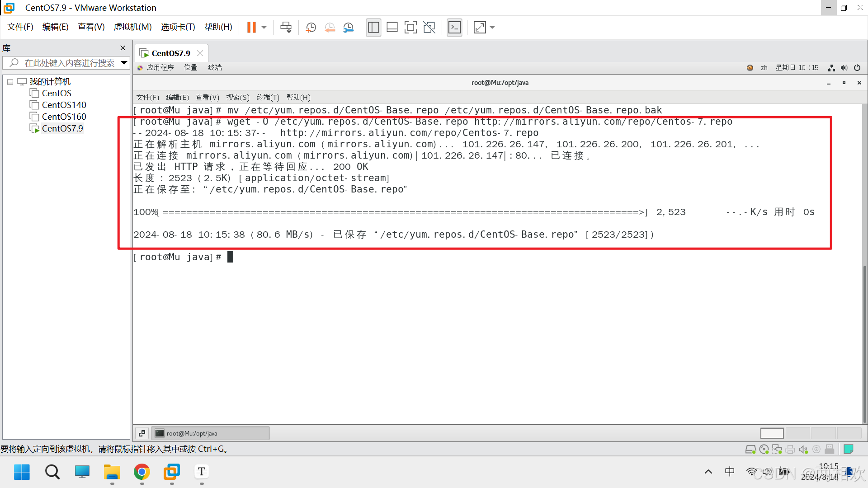This screenshot has height=488, width=868.
Task: Take a snapshot with clock icon
Action: (x=311, y=28)
